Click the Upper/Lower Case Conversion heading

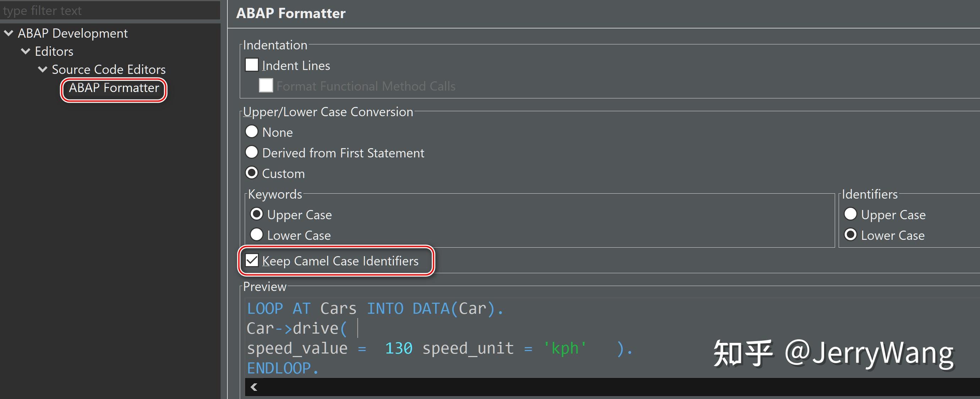click(x=328, y=112)
